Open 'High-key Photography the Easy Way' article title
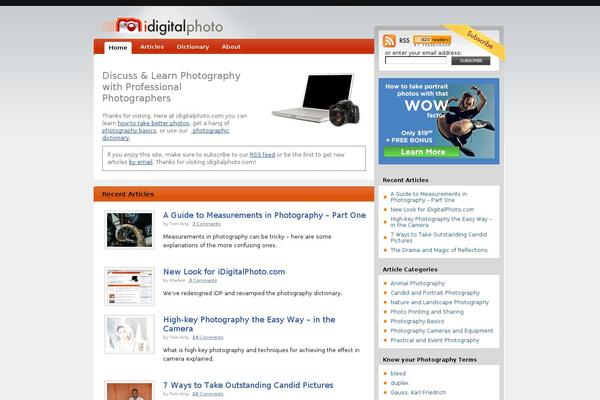Image resolution: width=600 pixels, height=400 pixels. point(249,324)
